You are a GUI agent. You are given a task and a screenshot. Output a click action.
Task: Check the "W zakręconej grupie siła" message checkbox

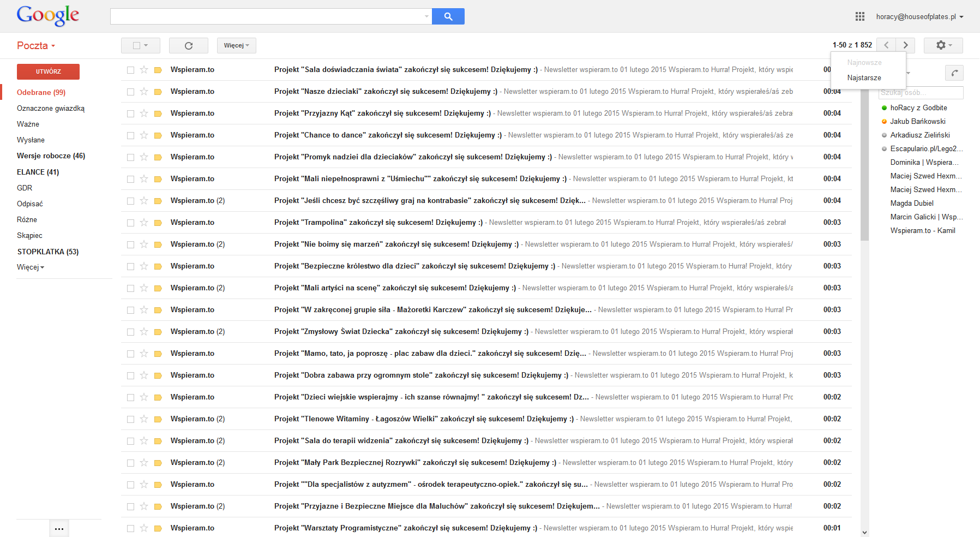(x=130, y=310)
